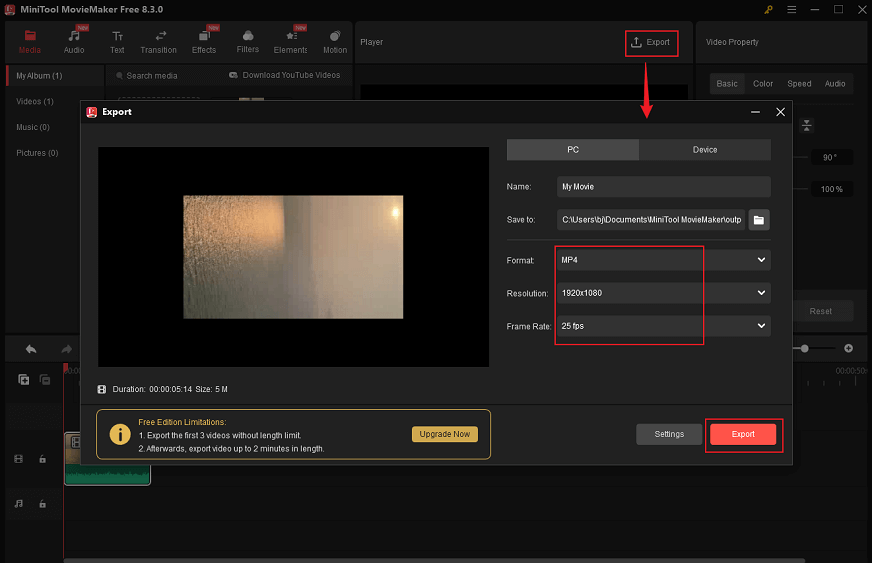Click the 100% value field
Viewport: 872px width, 563px height.
[831, 189]
